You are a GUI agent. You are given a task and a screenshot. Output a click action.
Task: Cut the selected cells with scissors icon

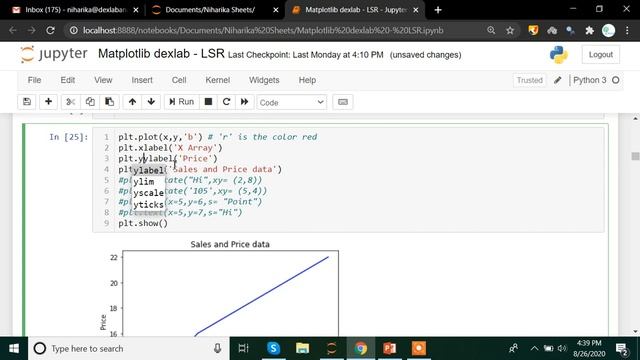point(71,102)
